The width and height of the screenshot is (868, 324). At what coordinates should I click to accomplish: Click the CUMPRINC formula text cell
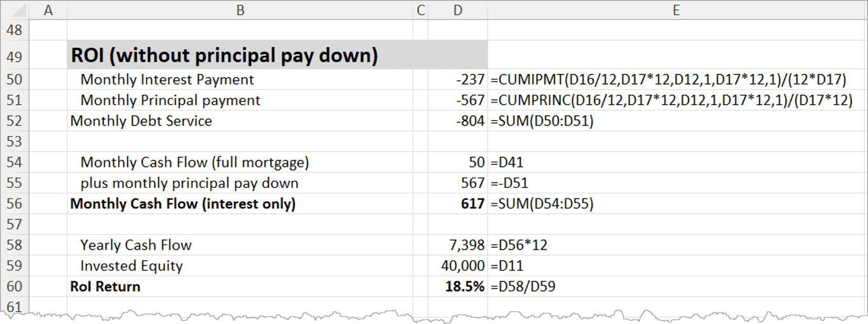tap(671, 101)
